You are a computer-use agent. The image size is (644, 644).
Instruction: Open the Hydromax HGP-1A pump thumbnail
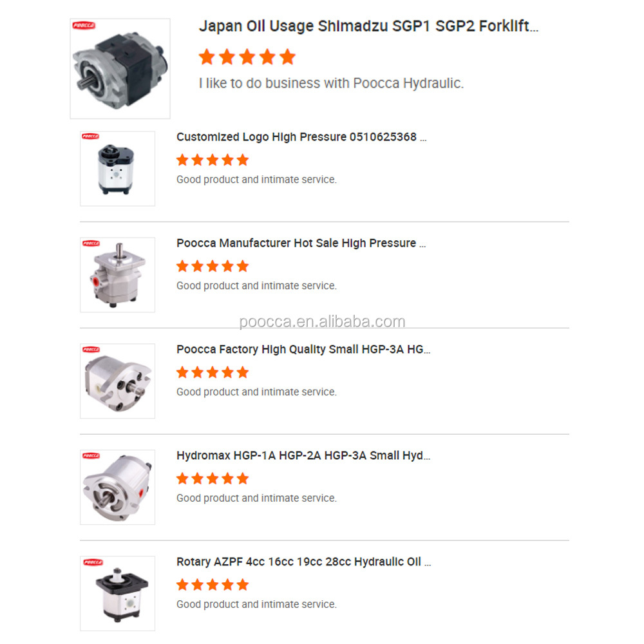(x=117, y=487)
